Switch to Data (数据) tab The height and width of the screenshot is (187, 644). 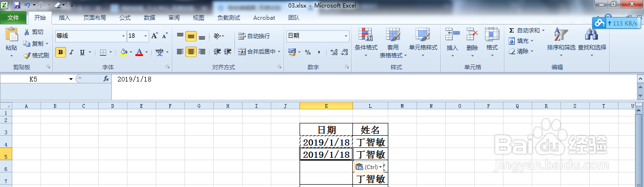[150, 18]
